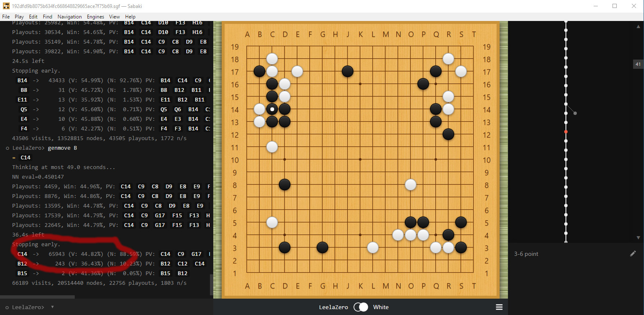The width and height of the screenshot is (644, 315).
Task: Open the Help menu
Action: click(x=130, y=17)
